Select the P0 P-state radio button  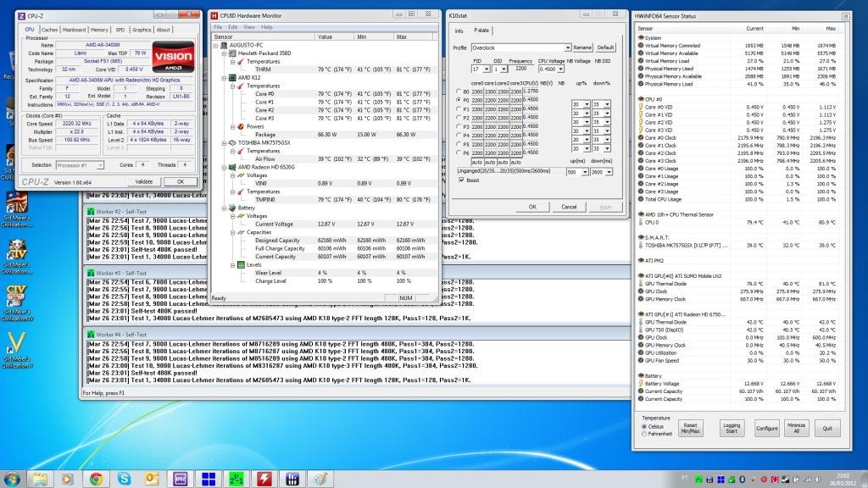pos(459,100)
